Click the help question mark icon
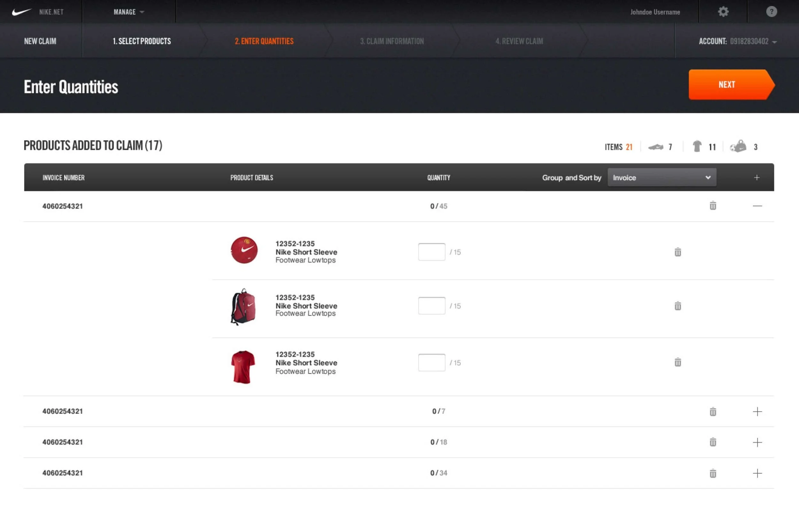799x532 pixels. pyautogui.click(x=771, y=12)
